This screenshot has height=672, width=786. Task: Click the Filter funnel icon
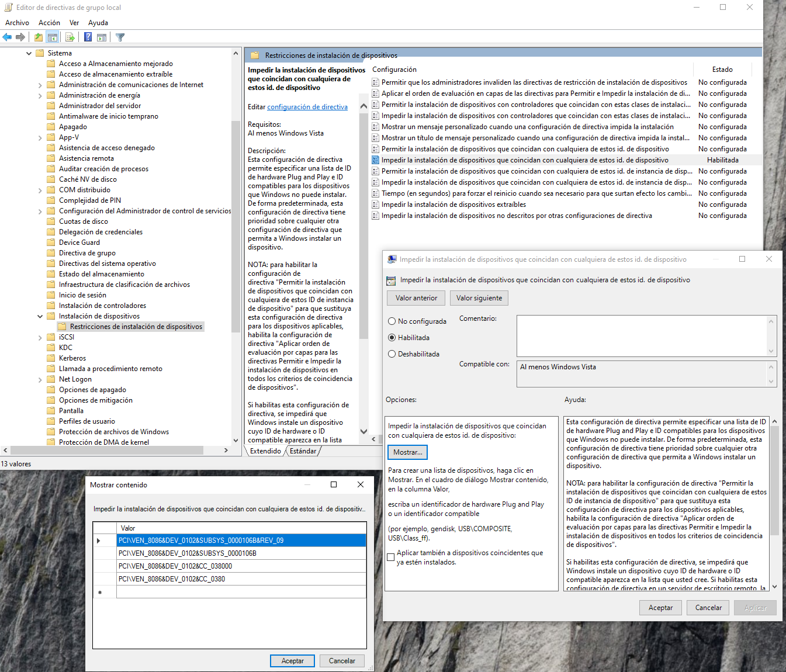(x=120, y=37)
